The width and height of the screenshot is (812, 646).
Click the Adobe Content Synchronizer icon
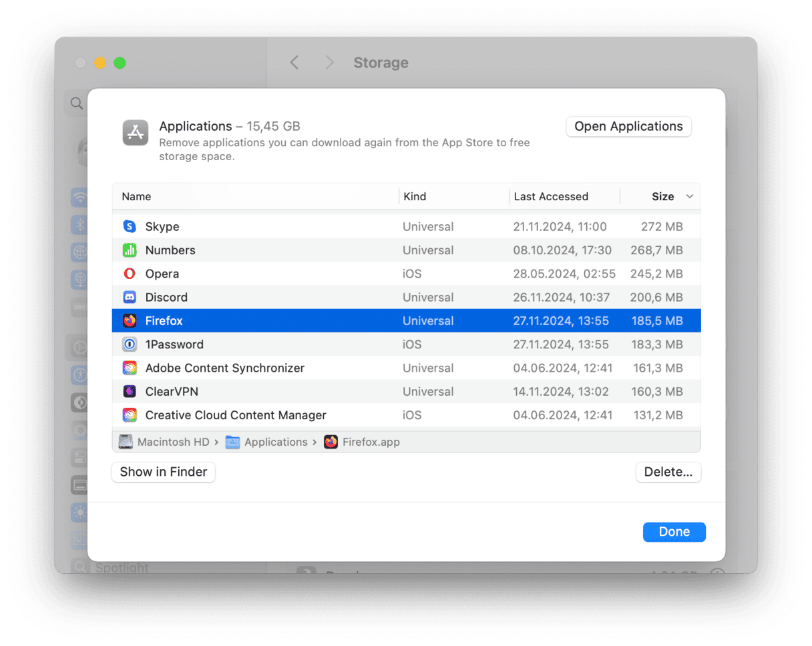point(130,368)
